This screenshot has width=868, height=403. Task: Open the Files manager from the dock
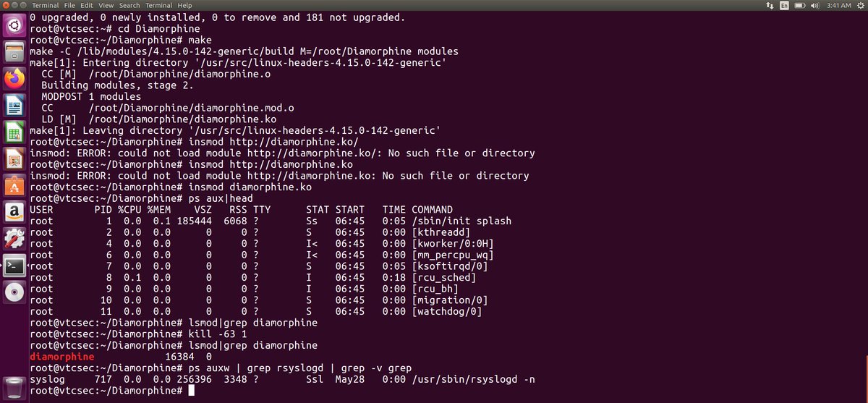pos(14,52)
